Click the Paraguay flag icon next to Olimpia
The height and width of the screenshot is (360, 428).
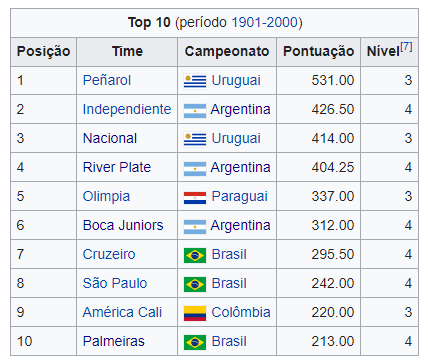click(195, 197)
